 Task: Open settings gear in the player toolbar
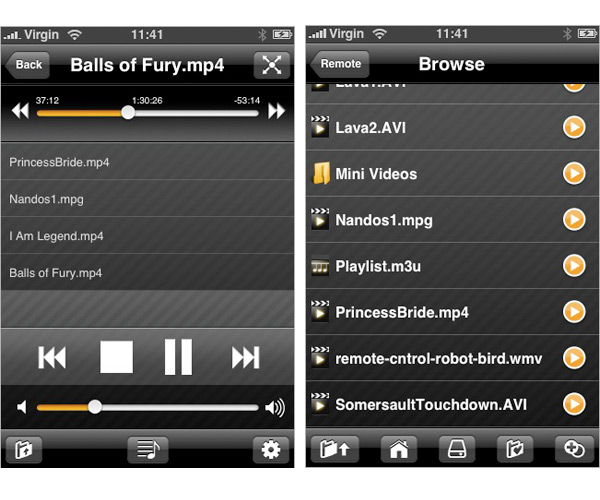coord(271,450)
